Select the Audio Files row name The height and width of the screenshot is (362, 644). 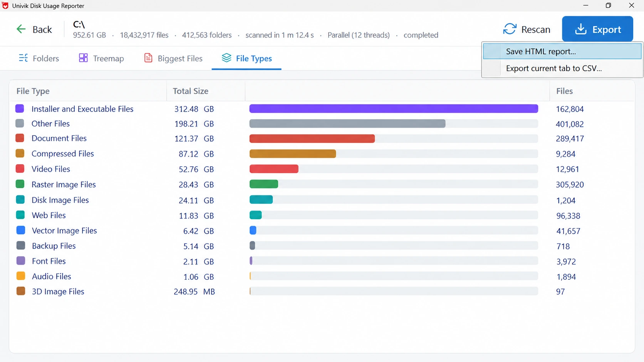(51, 276)
